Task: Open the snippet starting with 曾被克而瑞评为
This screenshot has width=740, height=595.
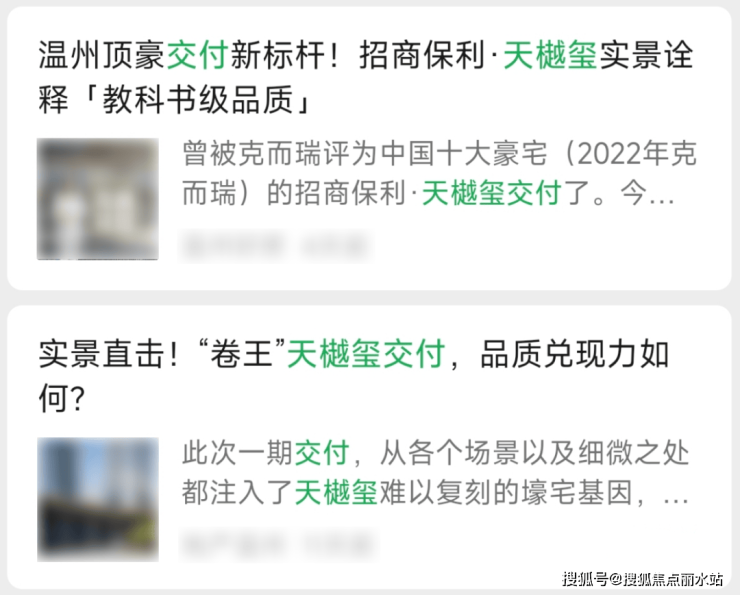Action: [x=439, y=173]
